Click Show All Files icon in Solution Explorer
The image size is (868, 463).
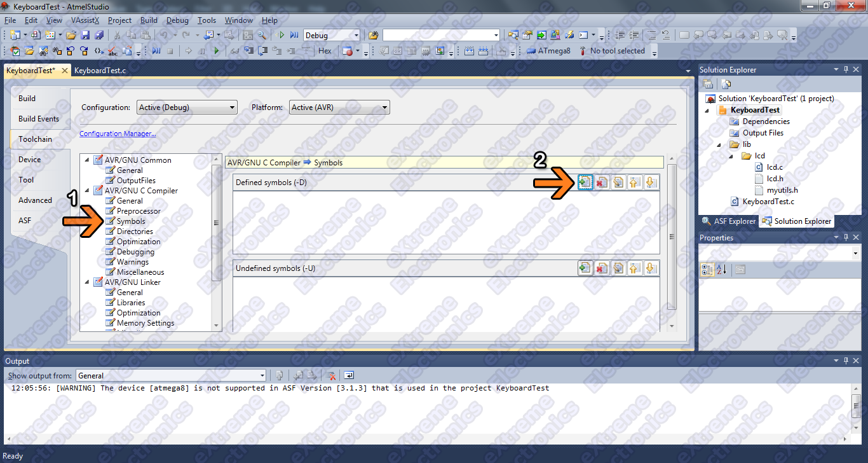tap(726, 84)
